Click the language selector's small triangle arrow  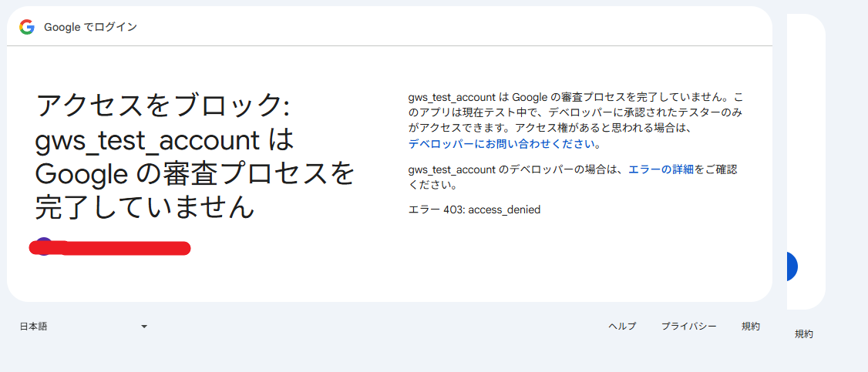pos(143,327)
